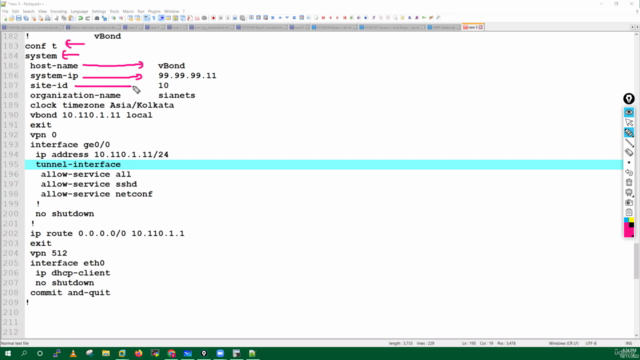Open the Language menu
This screenshot has width=640, height=360.
79,11
